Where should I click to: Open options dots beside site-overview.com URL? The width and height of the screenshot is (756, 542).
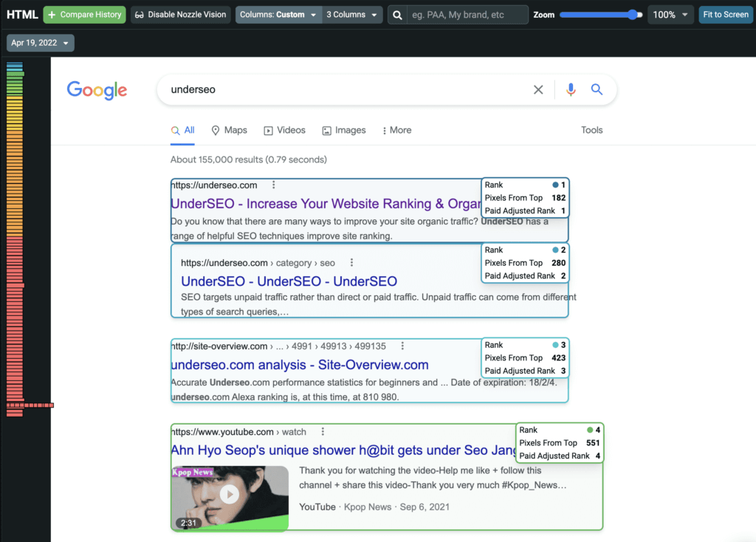click(x=402, y=346)
